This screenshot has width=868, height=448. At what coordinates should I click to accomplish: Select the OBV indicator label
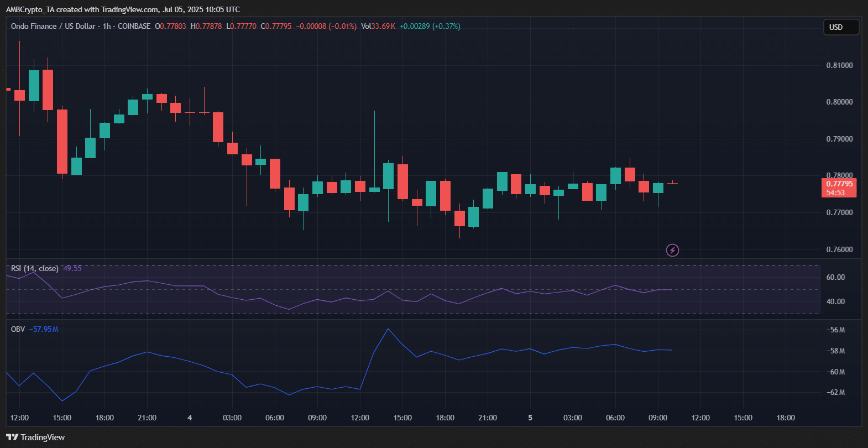click(x=18, y=329)
